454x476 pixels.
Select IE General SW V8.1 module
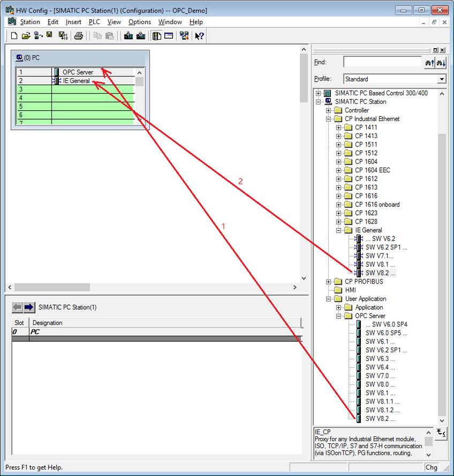pyautogui.click(x=380, y=264)
